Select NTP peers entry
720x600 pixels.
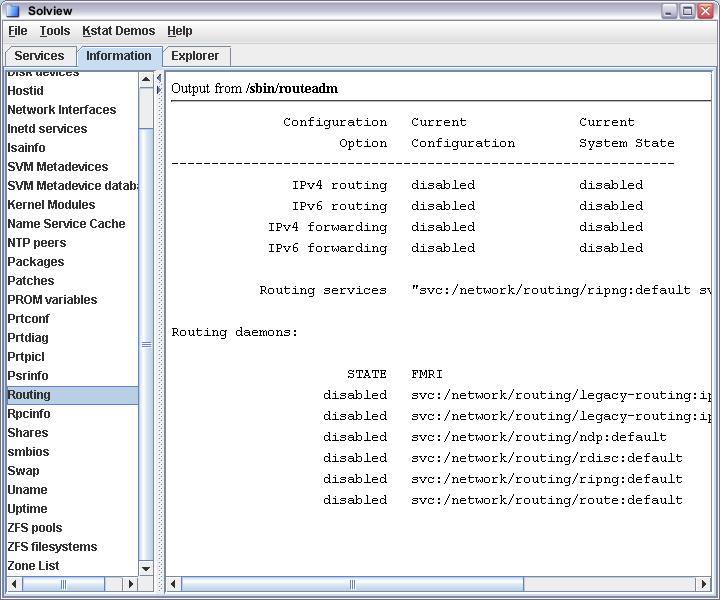click(x=73, y=243)
